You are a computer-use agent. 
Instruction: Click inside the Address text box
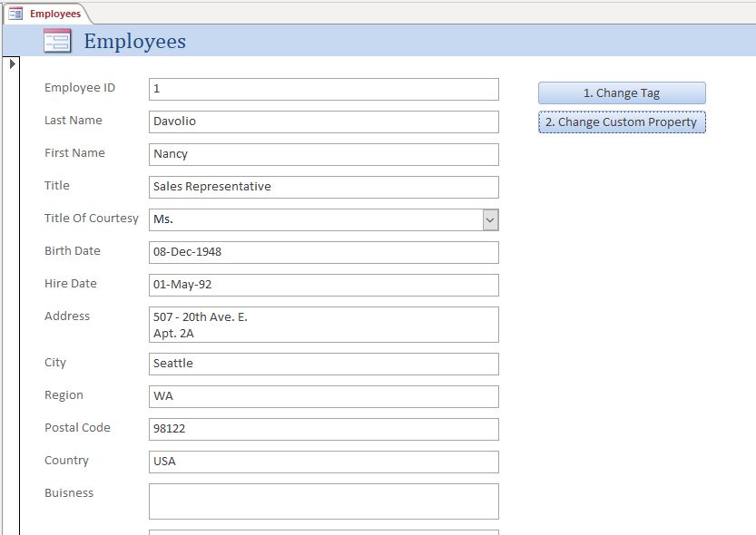[323, 325]
